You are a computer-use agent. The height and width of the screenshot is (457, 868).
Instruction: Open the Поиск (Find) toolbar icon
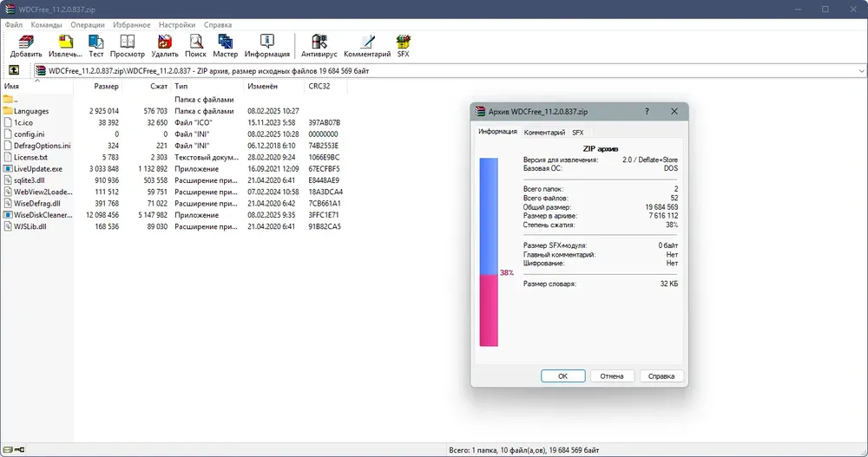tap(195, 46)
